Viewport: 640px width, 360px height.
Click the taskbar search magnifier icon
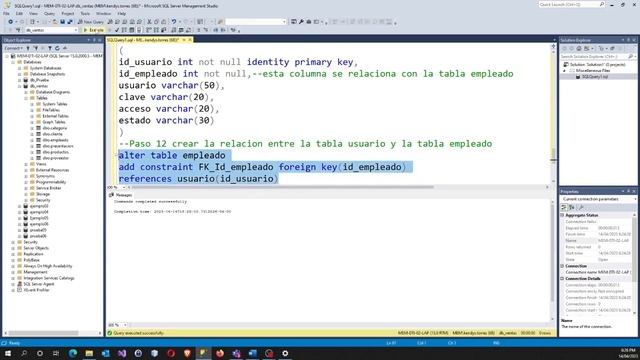point(24,353)
